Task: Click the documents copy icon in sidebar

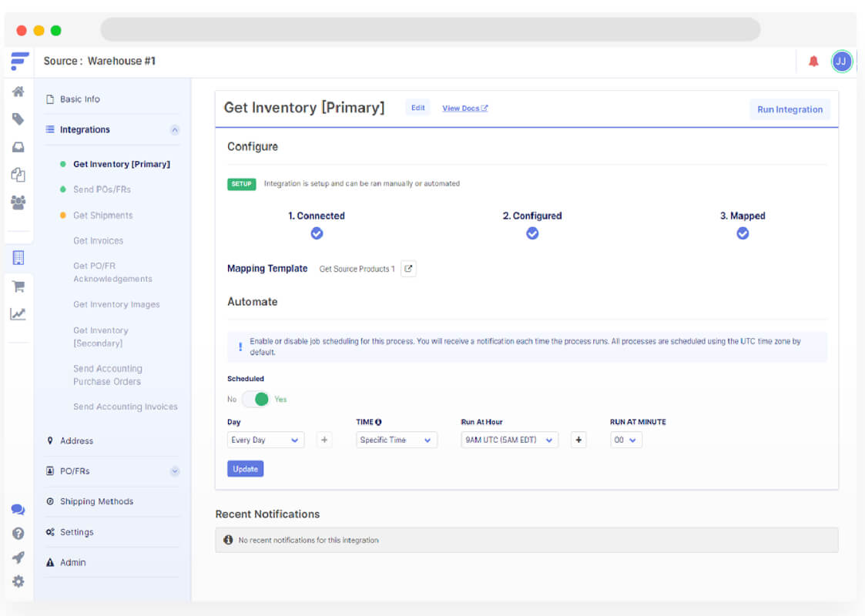Action: click(18, 175)
